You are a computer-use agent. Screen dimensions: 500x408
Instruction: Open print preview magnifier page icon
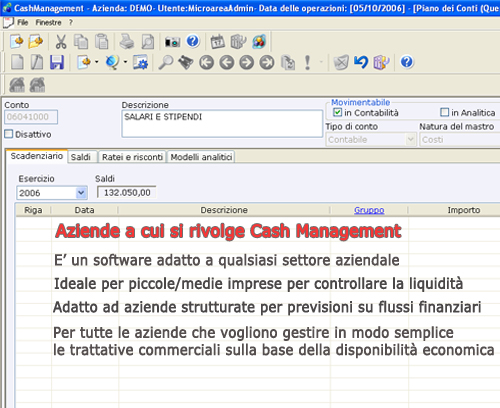point(148,42)
